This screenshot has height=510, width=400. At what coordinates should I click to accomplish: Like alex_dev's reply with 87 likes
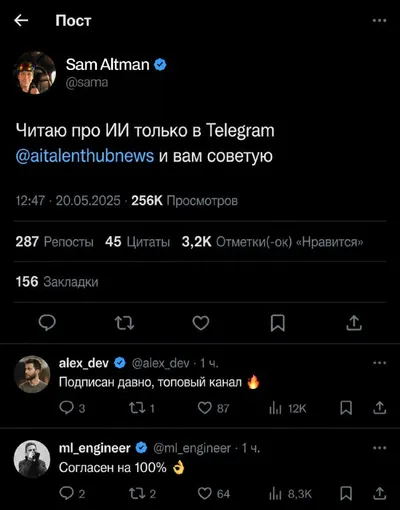[213, 408]
